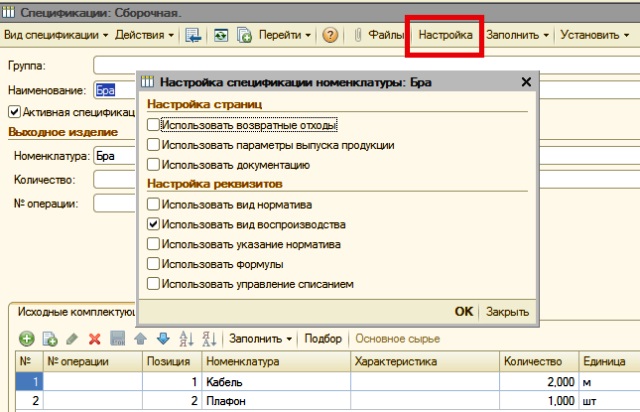Uncheck 'Использовать вид воспроизводства'
Screen dimensions: 640x412
coord(153,225)
